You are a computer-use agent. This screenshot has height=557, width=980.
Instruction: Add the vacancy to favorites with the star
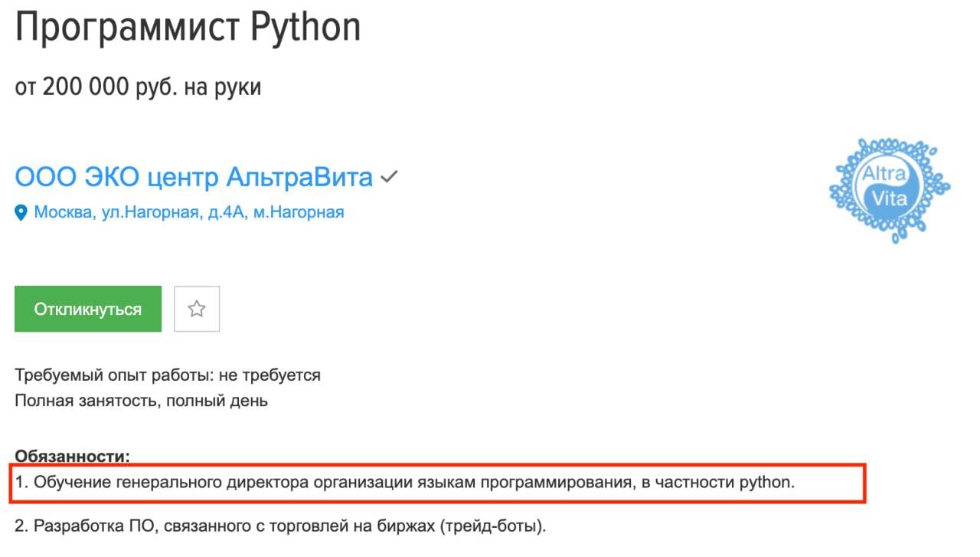click(197, 309)
